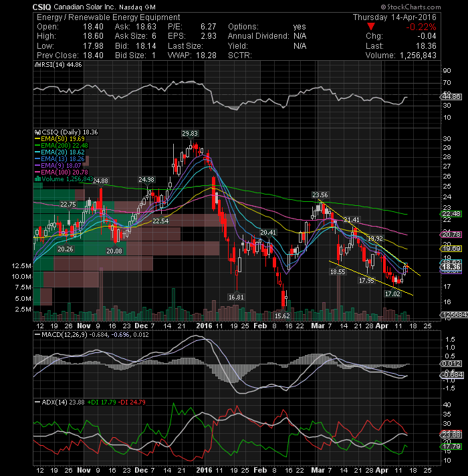Click the RSI line icon beside RSI(14)
Viewport: 468px width, 476px height.
point(37,65)
